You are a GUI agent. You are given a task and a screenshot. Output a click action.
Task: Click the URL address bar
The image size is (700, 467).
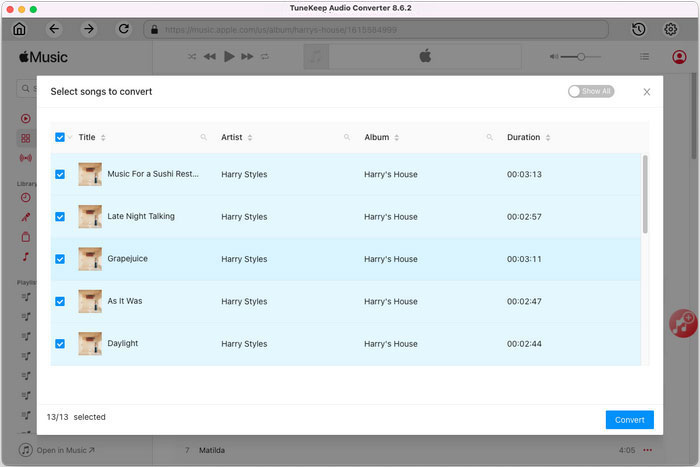coord(376,29)
